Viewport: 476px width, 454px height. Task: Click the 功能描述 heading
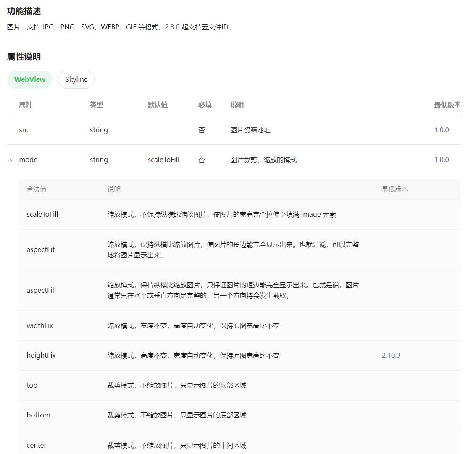(x=24, y=11)
